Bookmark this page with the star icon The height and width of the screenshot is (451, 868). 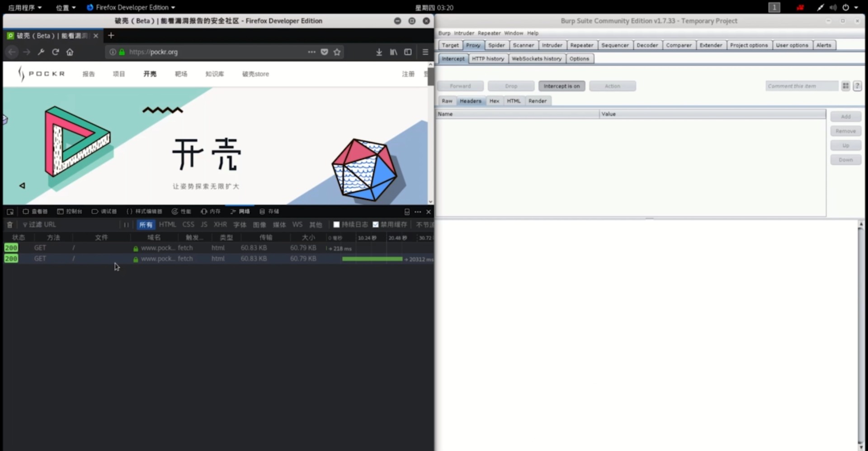(x=337, y=52)
